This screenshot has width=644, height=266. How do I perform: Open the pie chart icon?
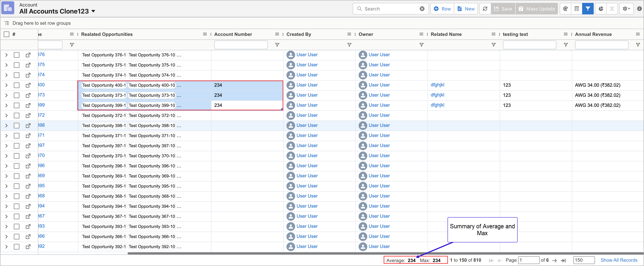601,9
